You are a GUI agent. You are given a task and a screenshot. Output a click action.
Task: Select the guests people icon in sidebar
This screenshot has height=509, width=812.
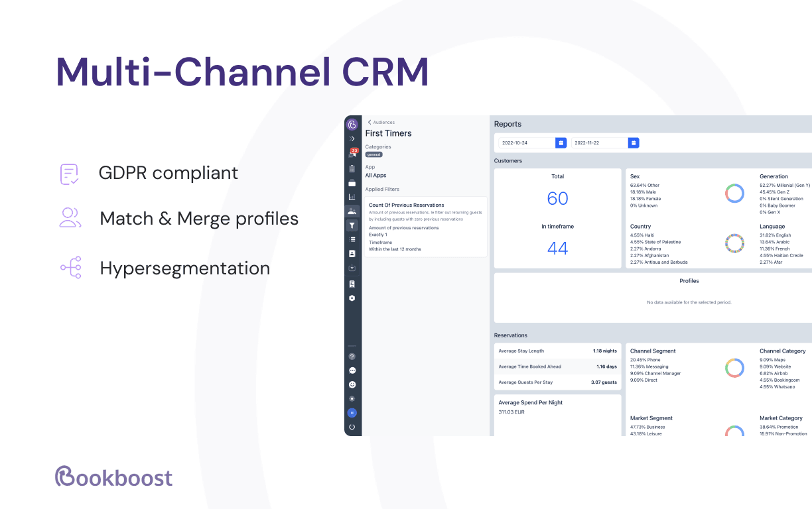click(352, 211)
